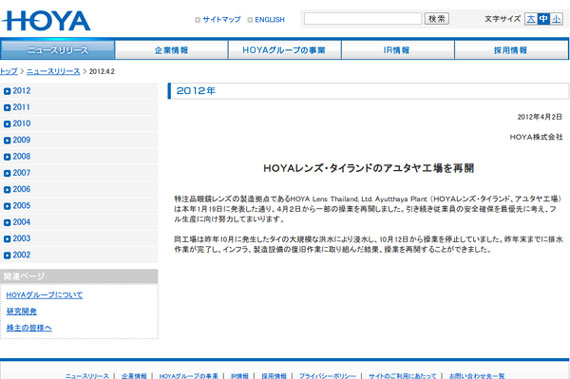Image resolution: width=570 pixels, height=379 pixels.
Task: Open 2012 news archive text link
Action: point(21,91)
